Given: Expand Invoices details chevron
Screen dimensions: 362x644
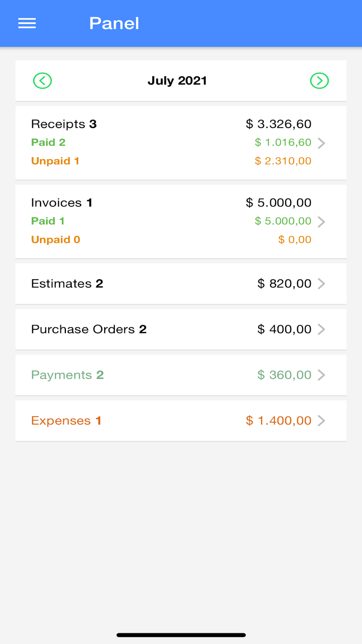Looking at the screenshot, I should pyautogui.click(x=321, y=222).
